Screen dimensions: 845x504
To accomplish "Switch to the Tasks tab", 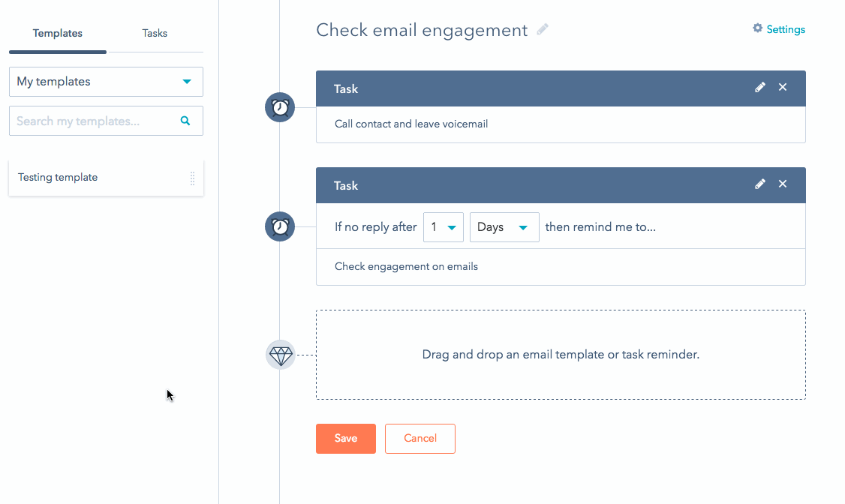I will [155, 34].
